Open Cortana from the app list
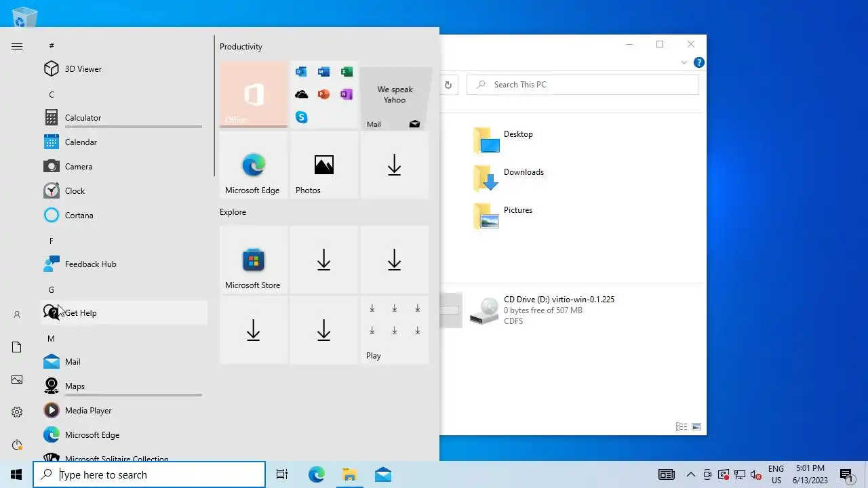868x488 pixels. pyautogui.click(x=124, y=216)
